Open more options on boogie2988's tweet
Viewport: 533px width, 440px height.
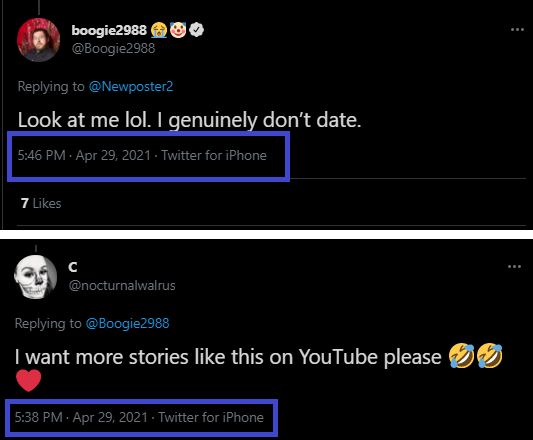(517, 30)
